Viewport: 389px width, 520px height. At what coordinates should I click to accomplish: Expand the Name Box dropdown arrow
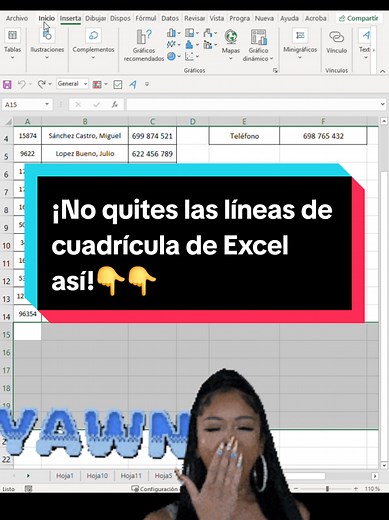coord(47,104)
